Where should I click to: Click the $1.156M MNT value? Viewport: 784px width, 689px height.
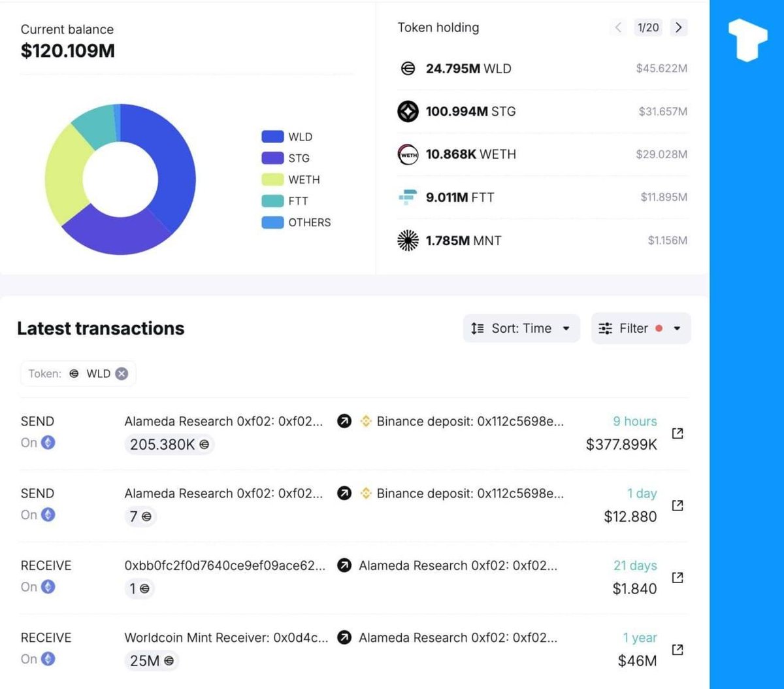coord(667,241)
